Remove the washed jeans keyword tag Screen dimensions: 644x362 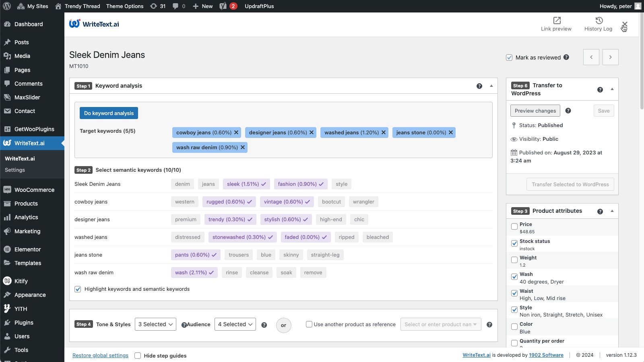[384, 132]
